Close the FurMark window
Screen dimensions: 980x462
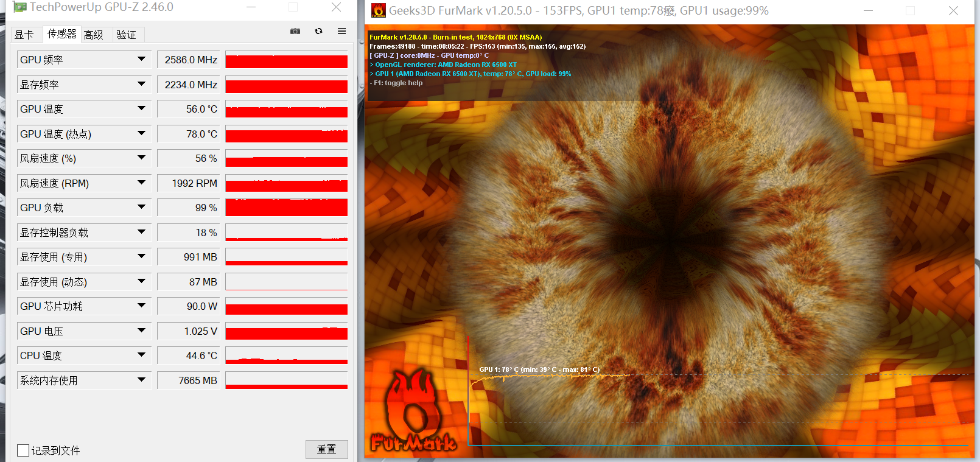[x=953, y=10]
